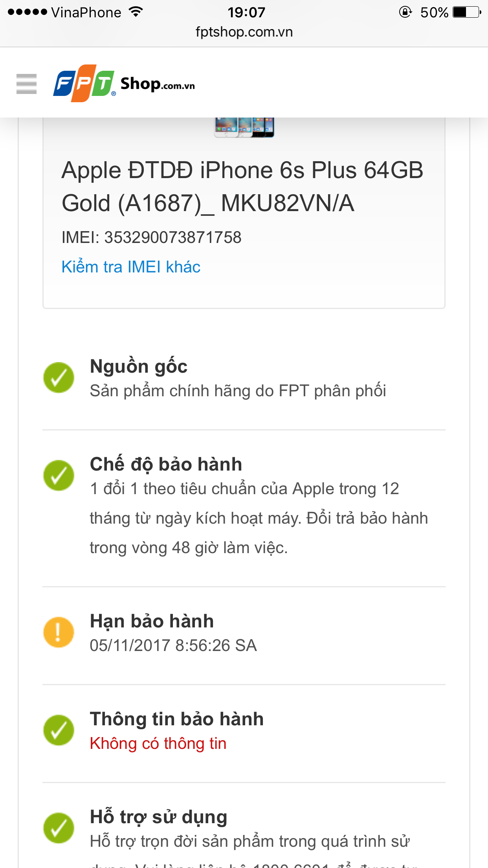
Task: Tap the FPT Shop logo
Action: point(124,83)
